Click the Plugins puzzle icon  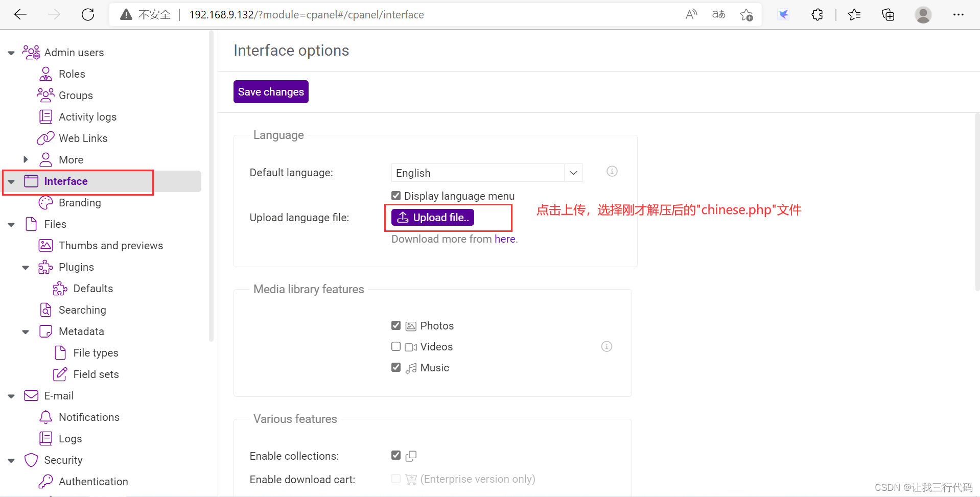pos(45,267)
